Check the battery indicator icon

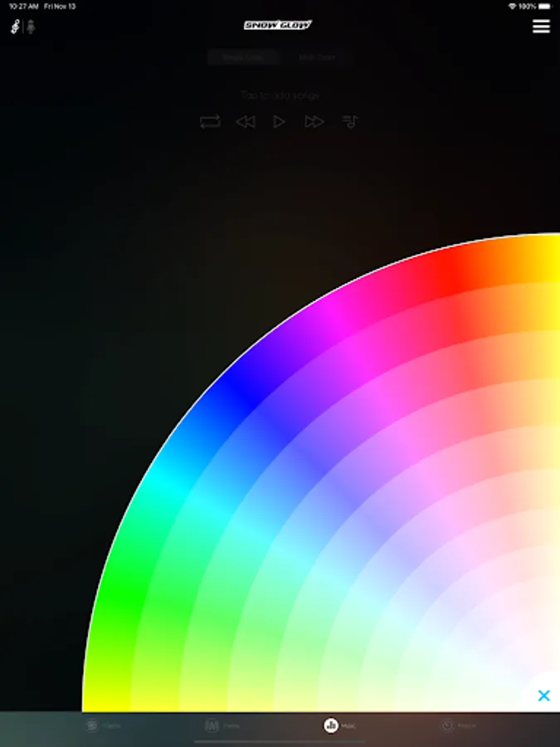click(x=544, y=6)
